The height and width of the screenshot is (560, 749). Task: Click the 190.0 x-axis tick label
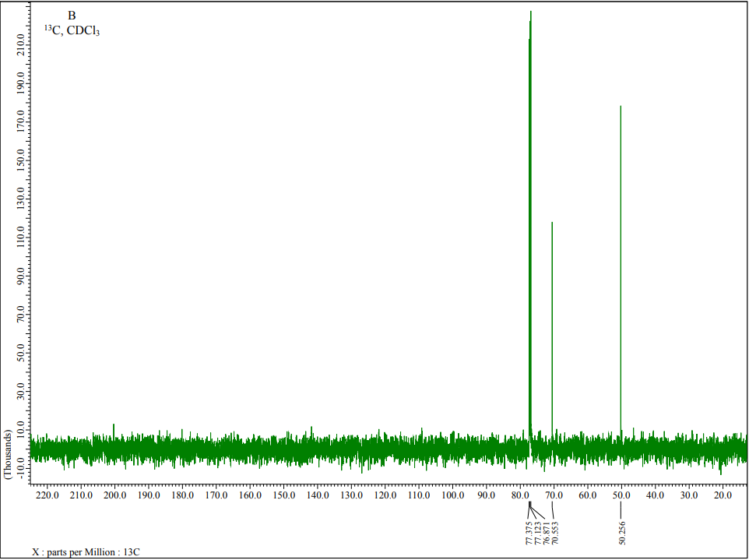149,495
